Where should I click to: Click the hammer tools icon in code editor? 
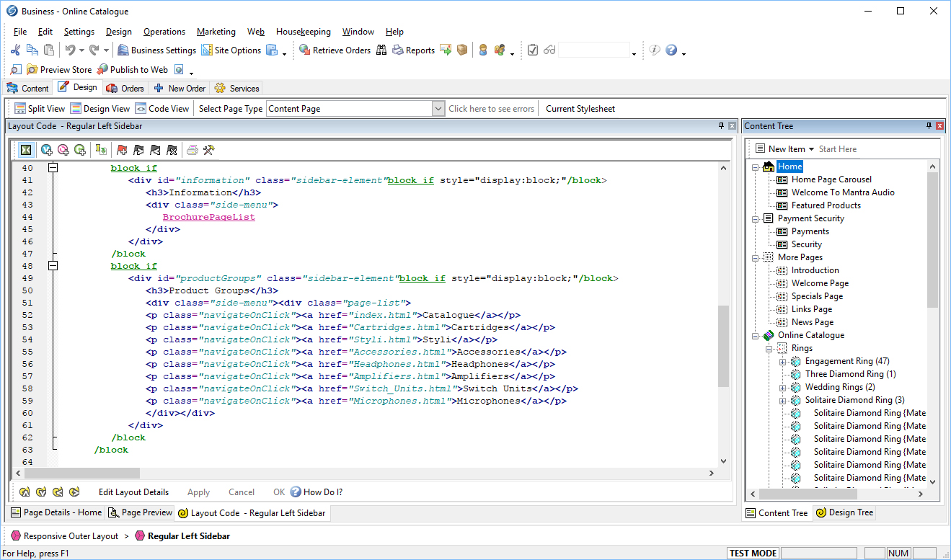(209, 150)
